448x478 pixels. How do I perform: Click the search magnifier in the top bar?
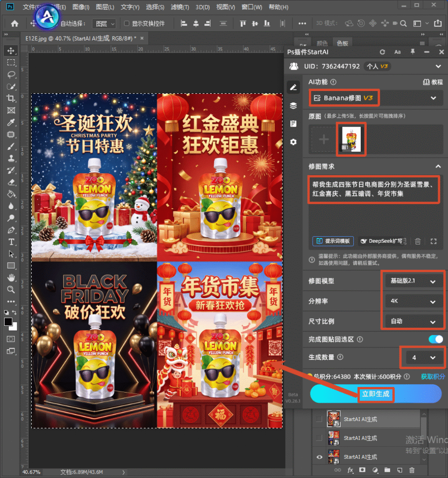[403, 23]
